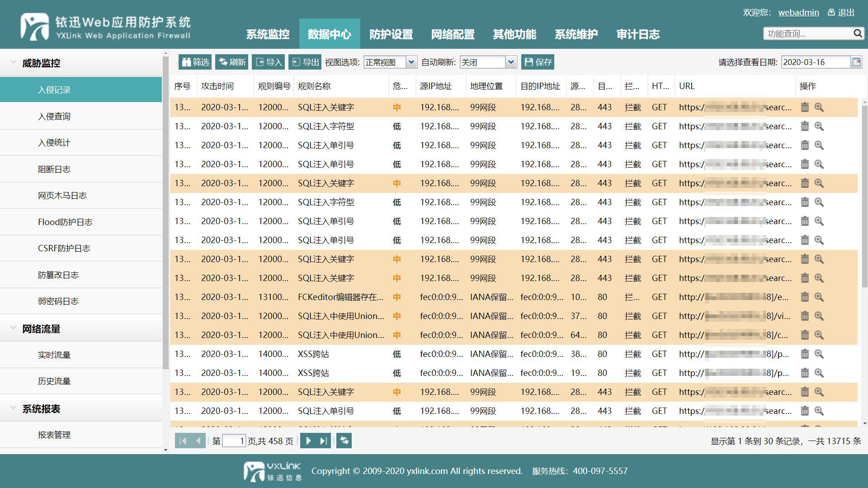This screenshot has height=488, width=868.
Task: View details of last SQL注入单引号 record
Action: pyautogui.click(x=819, y=411)
